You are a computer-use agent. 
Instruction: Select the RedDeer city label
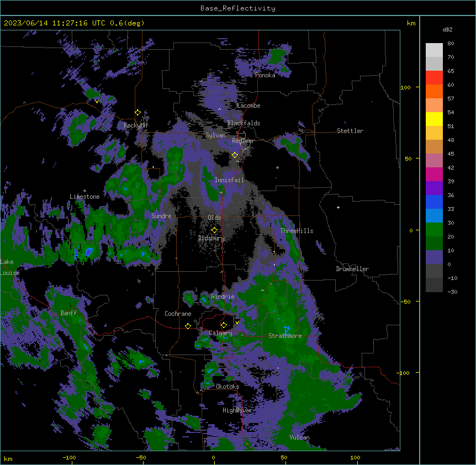click(x=243, y=141)
